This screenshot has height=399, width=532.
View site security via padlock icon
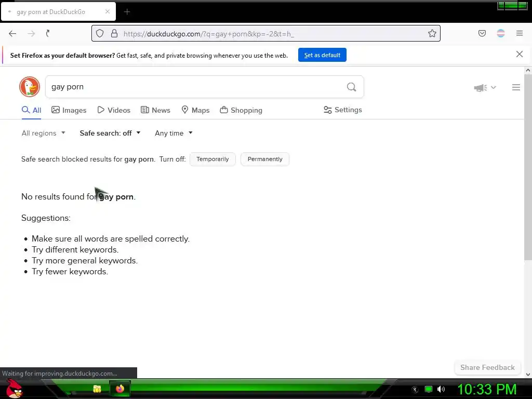[114, 33]
